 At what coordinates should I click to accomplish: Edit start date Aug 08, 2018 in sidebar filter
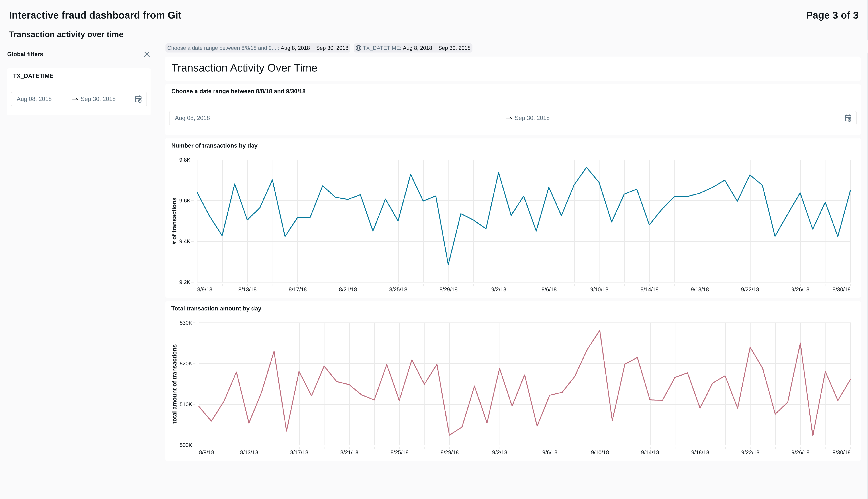34,99
